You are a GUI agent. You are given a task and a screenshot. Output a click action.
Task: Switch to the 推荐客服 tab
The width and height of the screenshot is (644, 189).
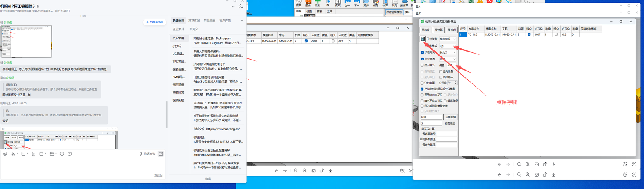[194, 21]
